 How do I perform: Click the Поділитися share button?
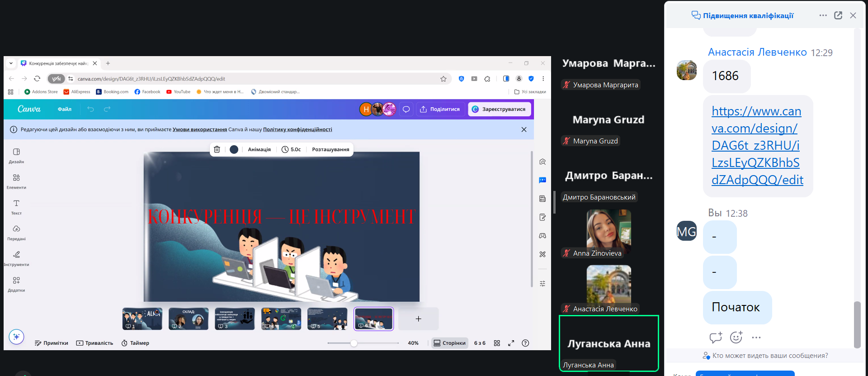440,109
